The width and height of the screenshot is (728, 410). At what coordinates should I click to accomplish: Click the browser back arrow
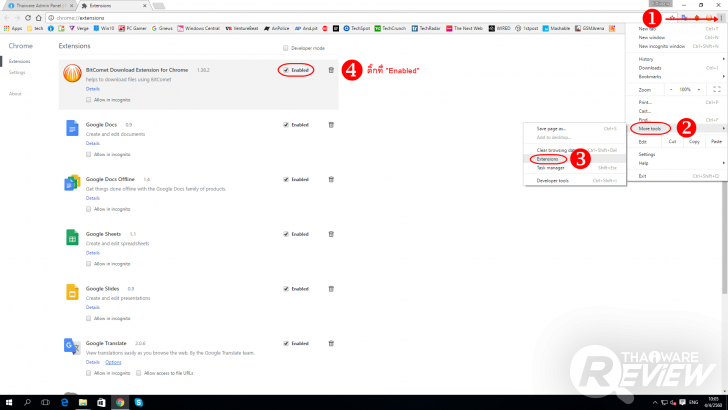coord(6,18)
